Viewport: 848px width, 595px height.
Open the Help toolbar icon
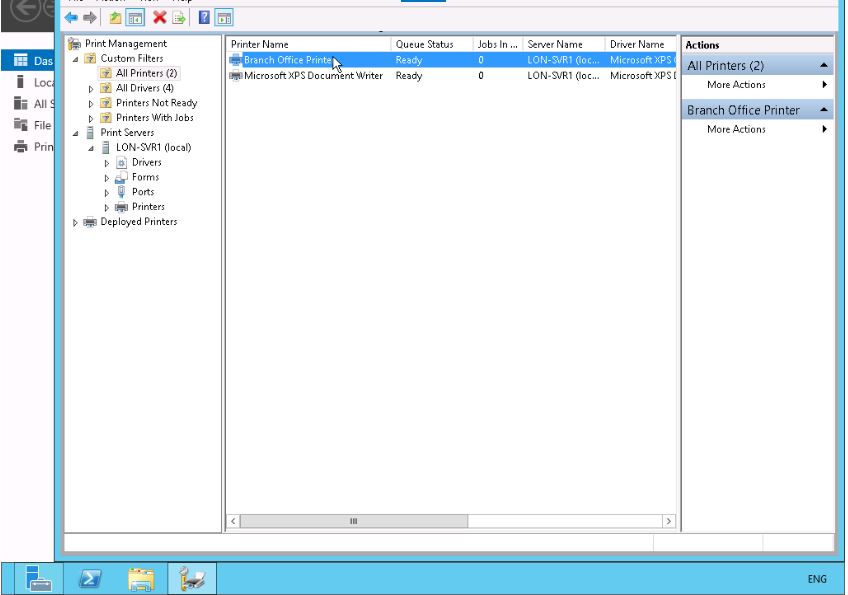coord(204,18)
